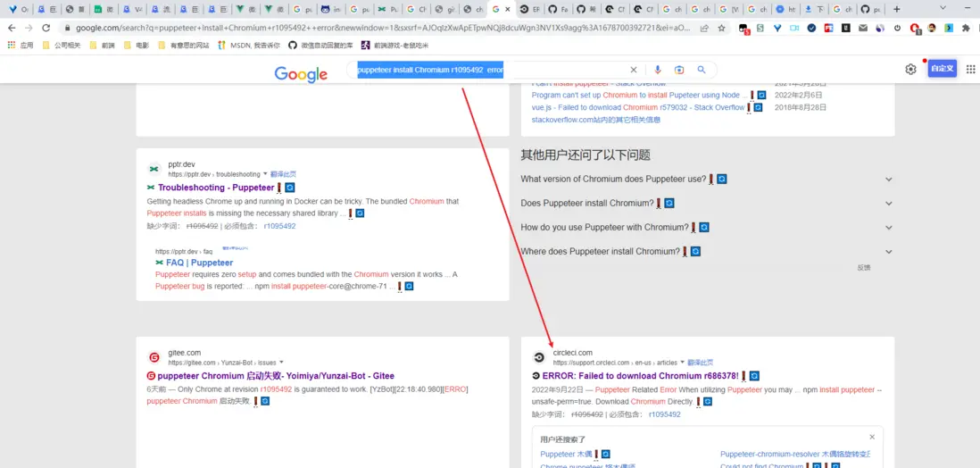Go forward using the browser arrow
980x468 pixels.
[x=29, y=29]
